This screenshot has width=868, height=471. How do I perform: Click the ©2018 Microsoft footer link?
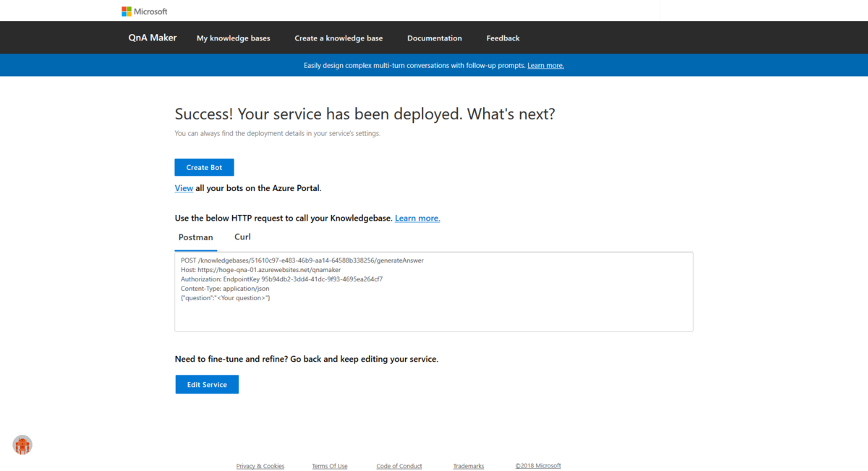[x=538, y=466]
